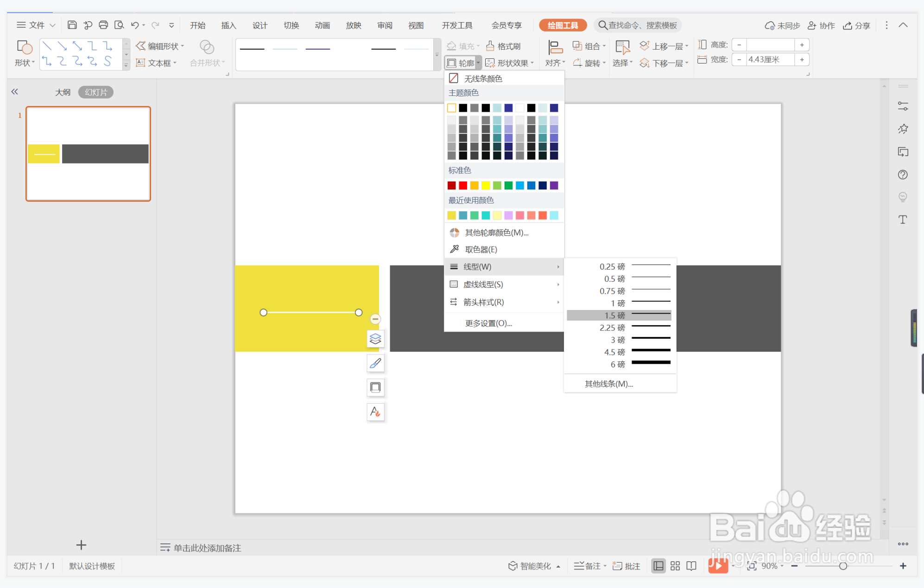Screen dimensions: 924x588
Task: Insert a text box (文本框)
Action: tap(156, 63)
